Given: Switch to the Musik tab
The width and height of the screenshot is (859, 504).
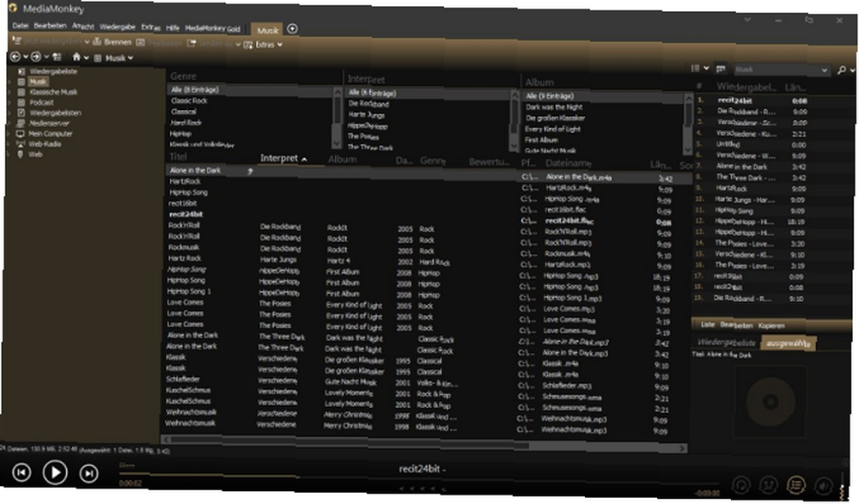Looking at the screenshot, I should pos(267,30).
